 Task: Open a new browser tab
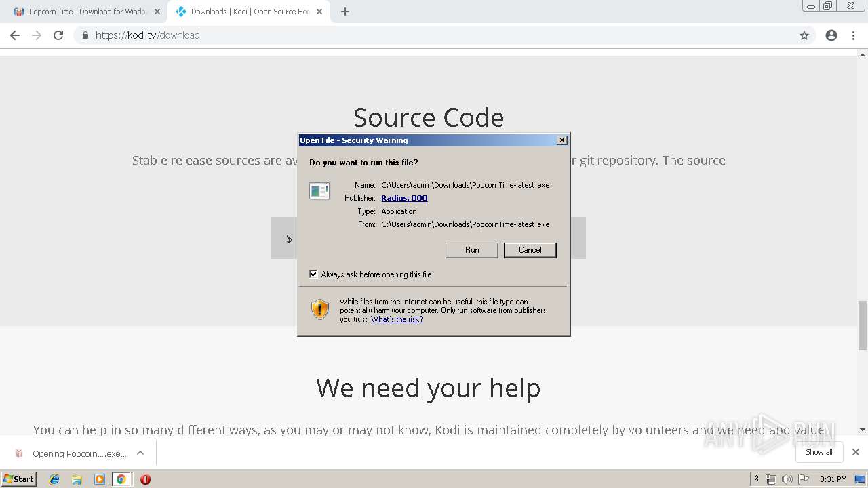coord(345,12)
